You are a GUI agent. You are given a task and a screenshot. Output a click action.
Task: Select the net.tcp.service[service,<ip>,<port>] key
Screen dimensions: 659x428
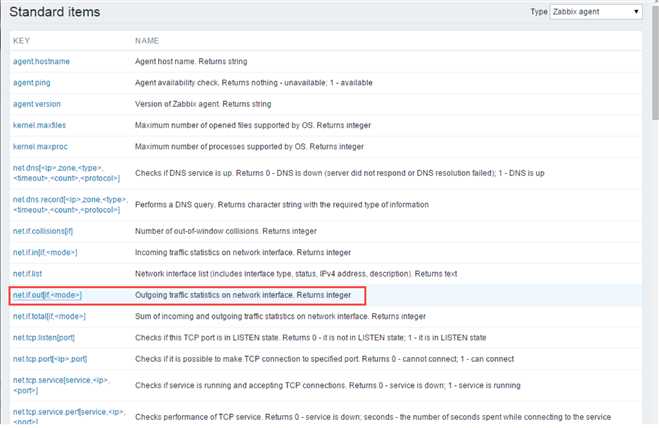[61, 386]
